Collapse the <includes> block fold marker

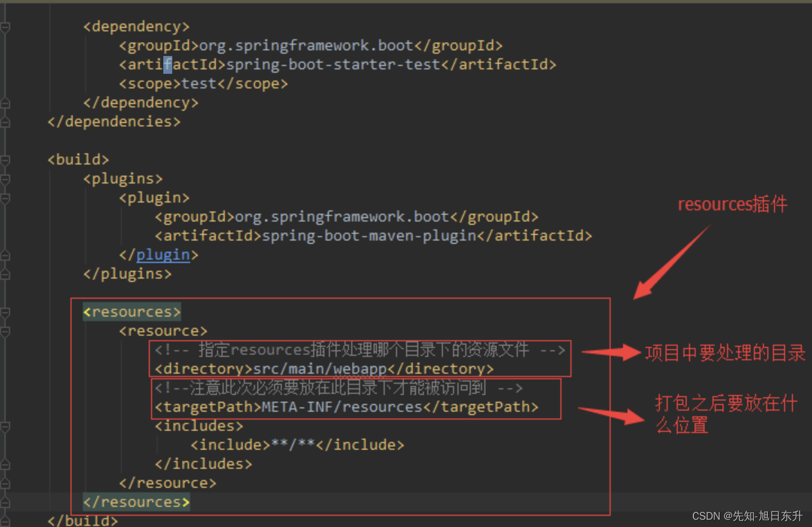5,426
